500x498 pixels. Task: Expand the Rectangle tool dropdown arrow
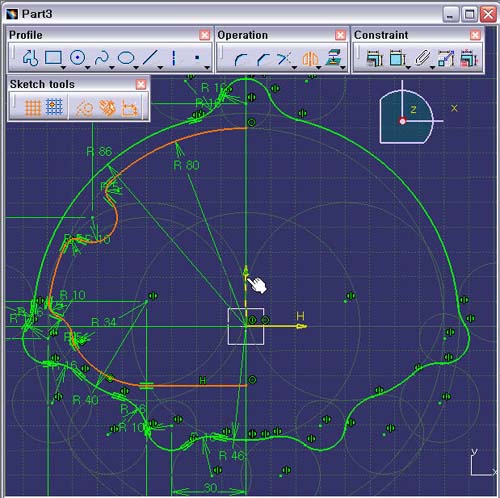click(x=63, y=68)
